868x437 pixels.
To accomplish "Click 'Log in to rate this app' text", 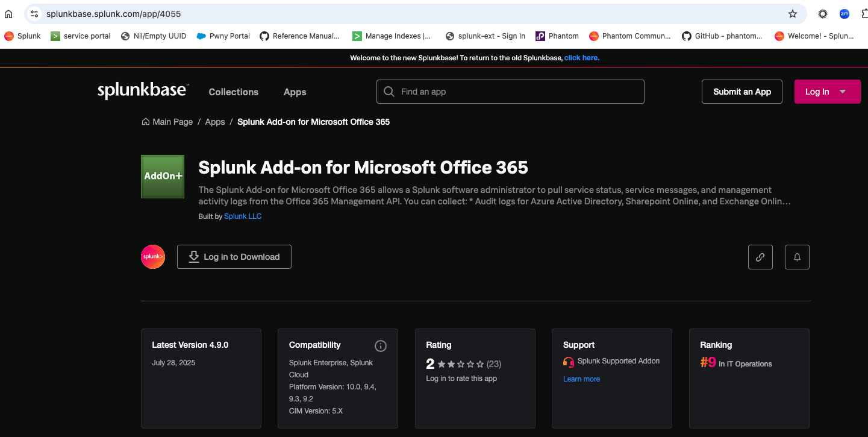I will point(461,379).
